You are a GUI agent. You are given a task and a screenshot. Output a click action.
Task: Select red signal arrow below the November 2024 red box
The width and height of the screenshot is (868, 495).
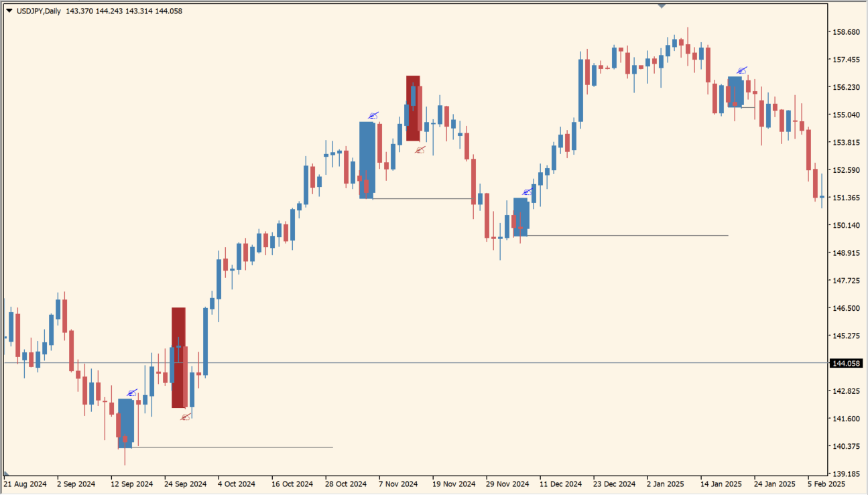click(x=420, y=150)
